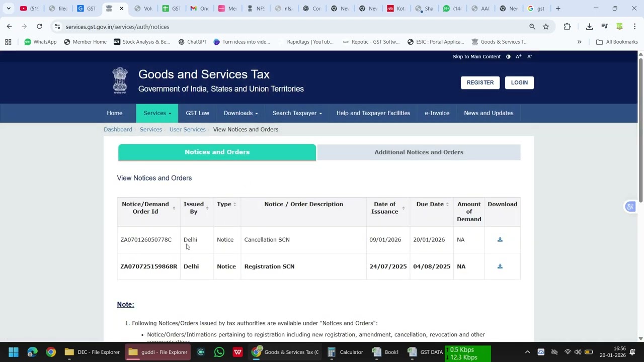Open the Member Home bookmark

85,42
